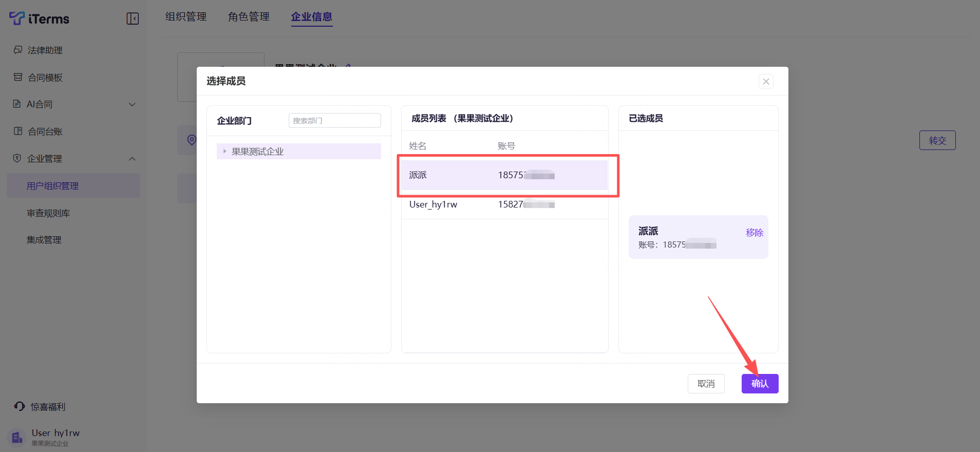Select member row User_hy1rw
The height and width of the screenshot is (452, 980).
pyautogui.click(x=504, y=204)
